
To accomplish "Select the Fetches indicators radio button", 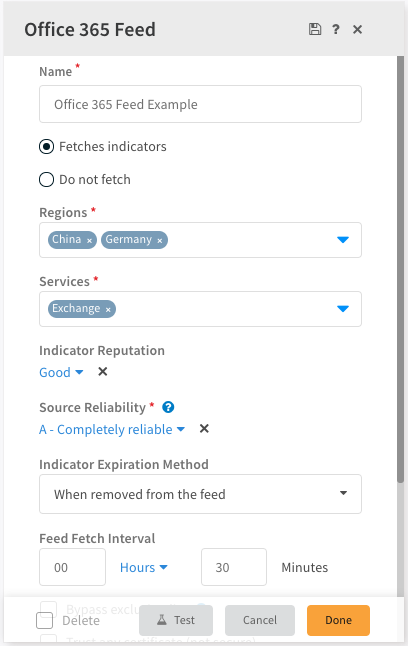I will pos(47,147).
